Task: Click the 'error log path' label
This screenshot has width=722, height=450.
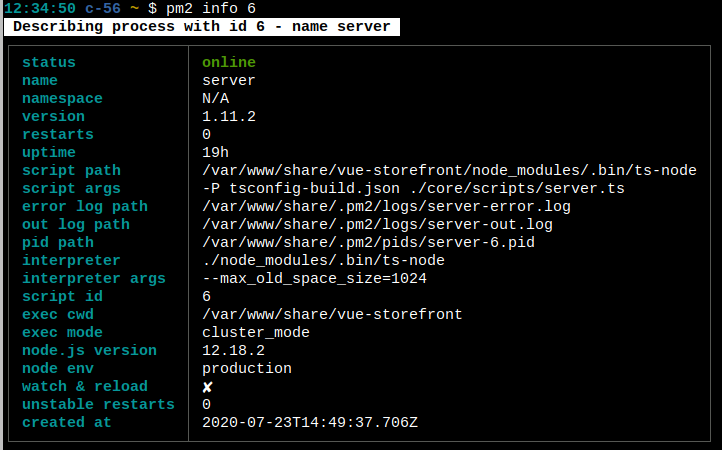Action: click(x=85, y=206)
